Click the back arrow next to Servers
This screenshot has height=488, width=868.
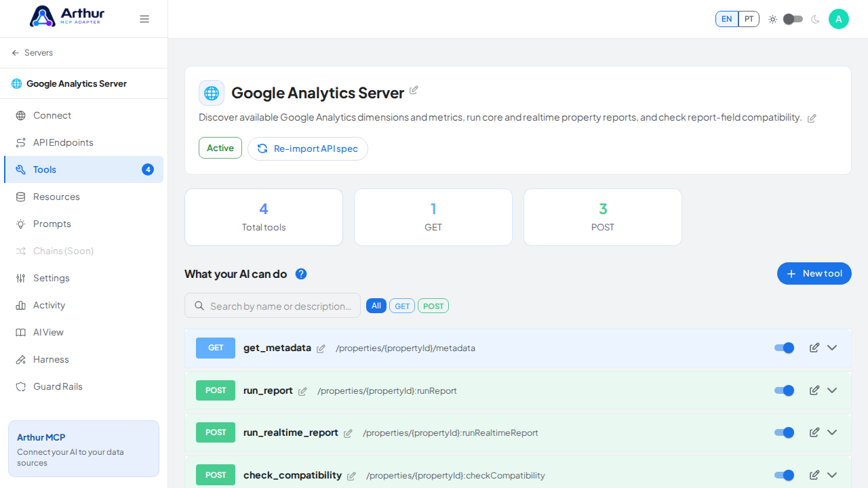(16, 53)
